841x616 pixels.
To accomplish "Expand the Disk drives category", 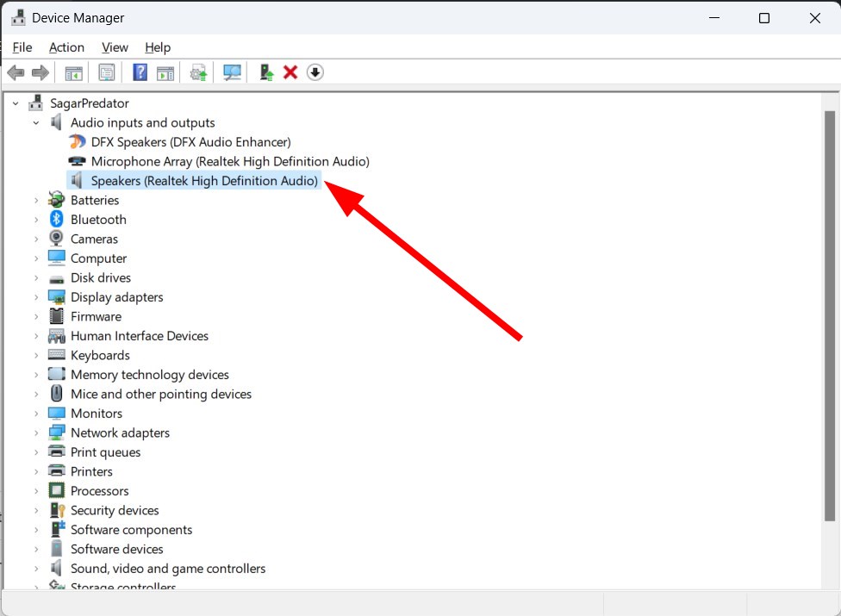I will pos(36,277).
